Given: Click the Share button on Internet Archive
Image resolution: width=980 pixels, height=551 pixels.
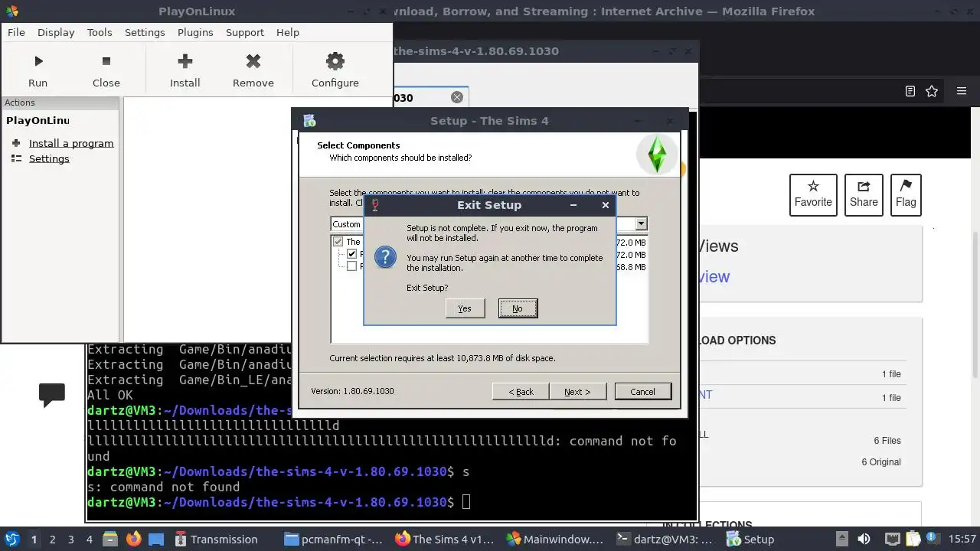Looking at the screenshot, I should pos(864,194).
